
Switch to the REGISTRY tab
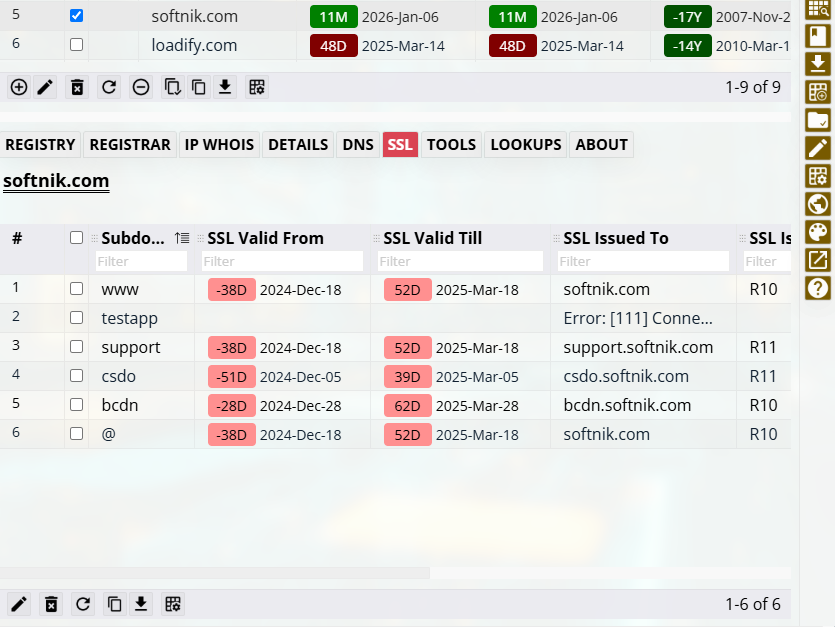point(40,145)
